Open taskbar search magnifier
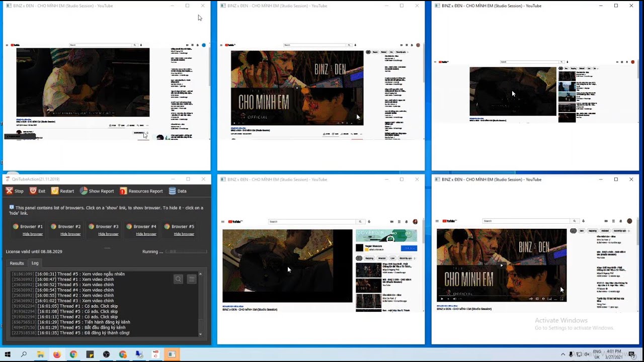Image resolution: width=644 pixels, height=362 pixels. point(24,354)
